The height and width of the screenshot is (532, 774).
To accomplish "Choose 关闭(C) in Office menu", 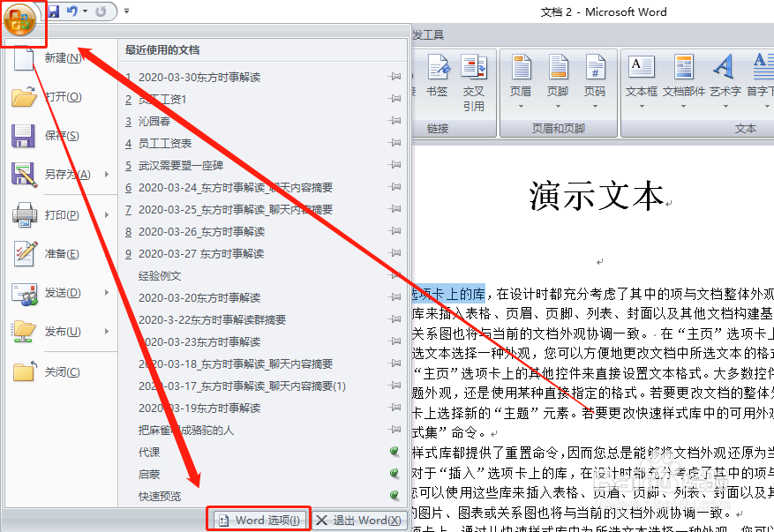I will 61,372.
